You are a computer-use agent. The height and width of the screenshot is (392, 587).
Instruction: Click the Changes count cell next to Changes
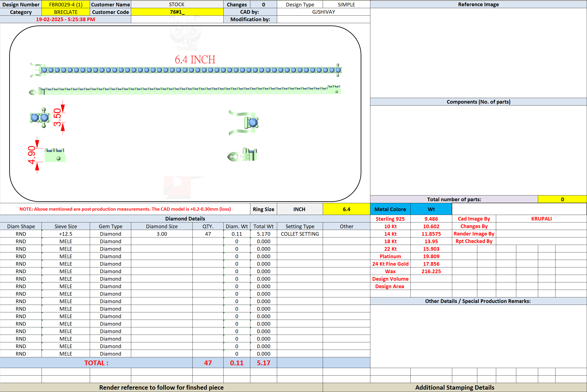[x=263, y=4]
